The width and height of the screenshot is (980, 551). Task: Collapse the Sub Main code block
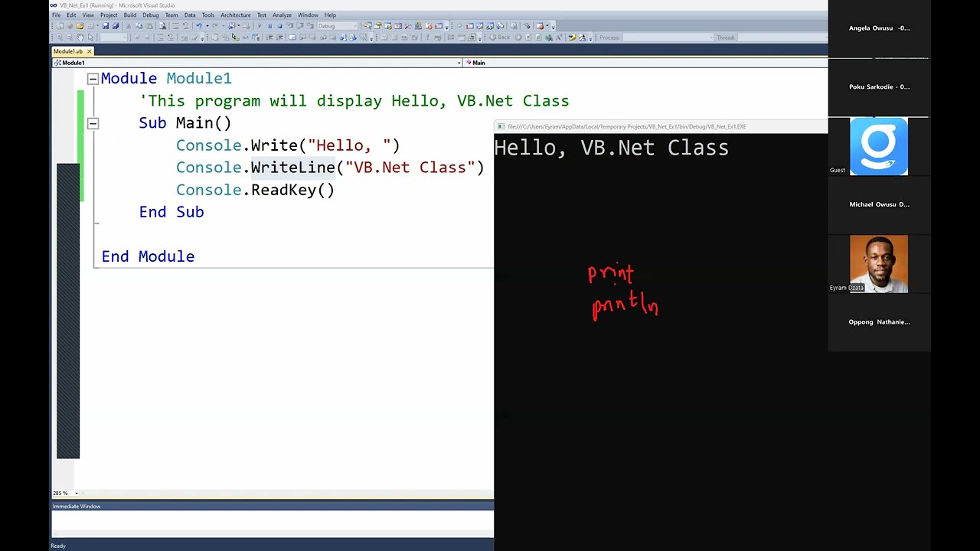tap(93, 123)
